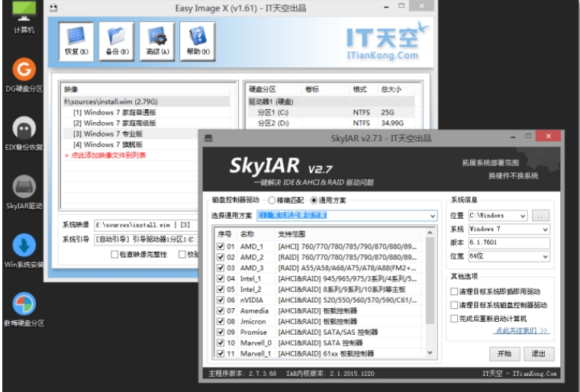The image size is (580, 392).
Task: Click the 备份(B) toolbar button in Easy Image X
Action: [x=117, y=41]
